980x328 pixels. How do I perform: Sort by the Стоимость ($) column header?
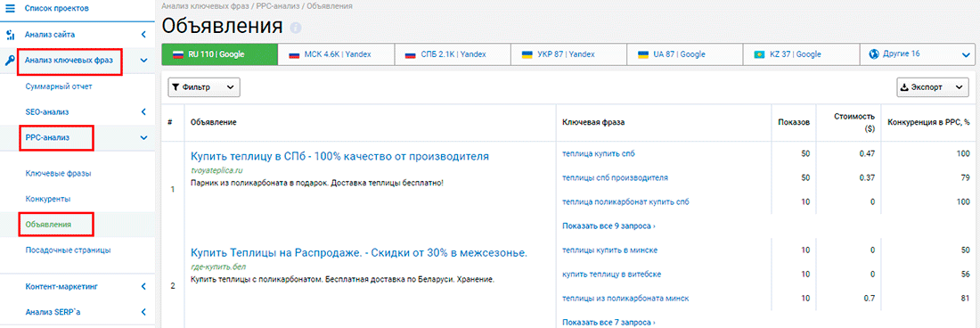pyautogui.click(x=853, y=122)
